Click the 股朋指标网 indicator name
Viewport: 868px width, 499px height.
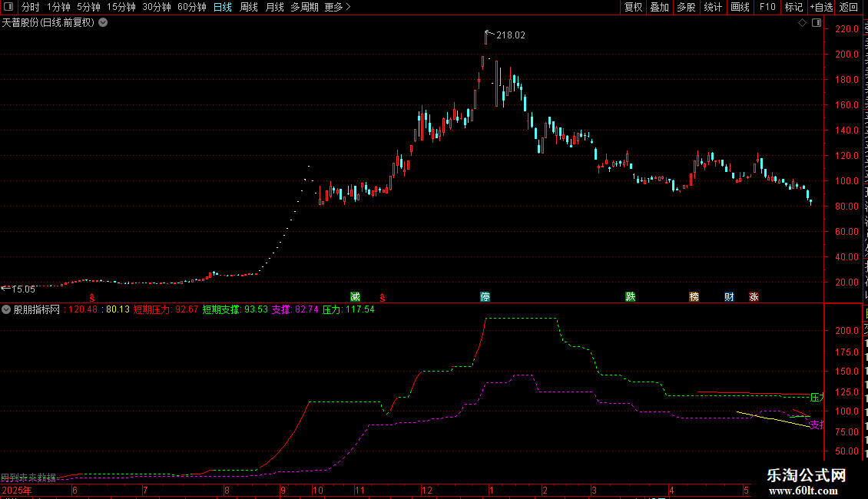coord(37,310)
